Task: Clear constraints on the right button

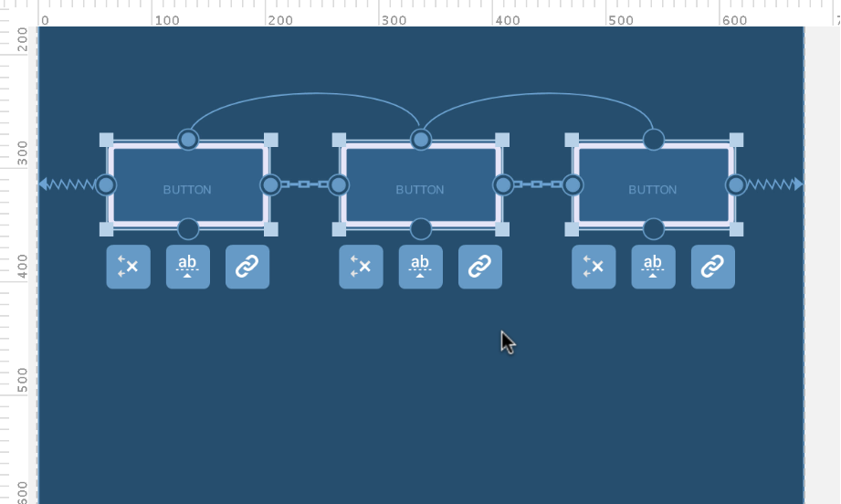Action: click(594, 267)
